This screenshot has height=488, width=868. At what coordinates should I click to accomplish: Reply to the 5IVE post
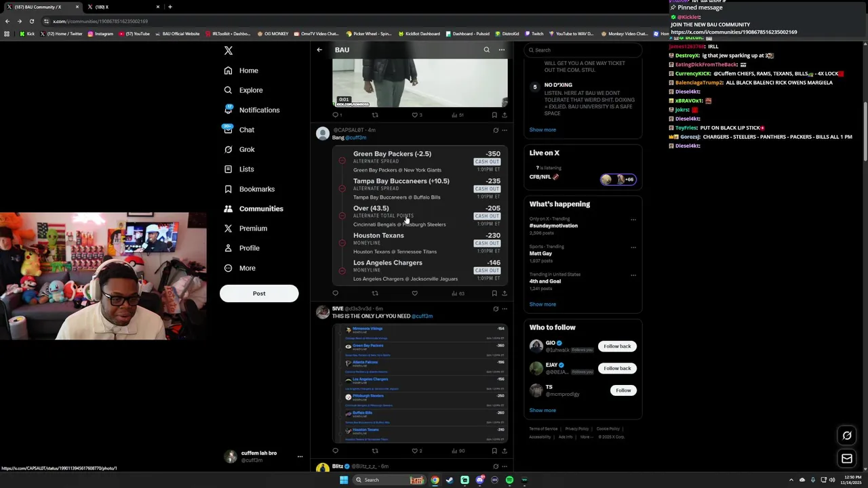click(335, 451)
